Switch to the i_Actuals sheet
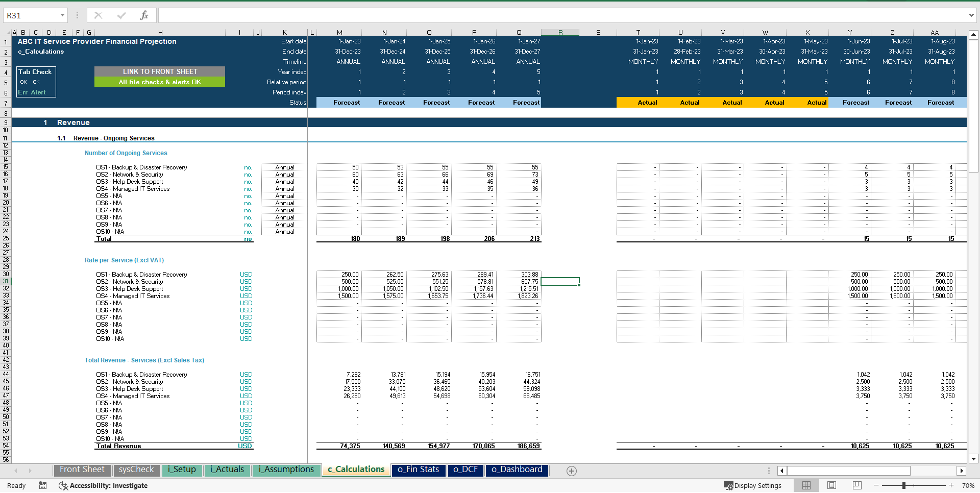The width and height of the screenshot is (980, 493). point(227,470)
